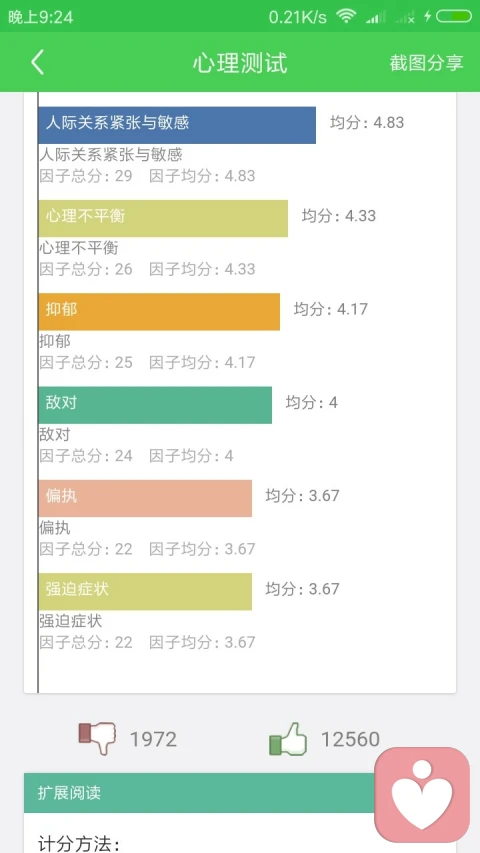Image resolution: width=480 pixels, height=853 pixels.
Task: Select the blue 人际关系紧张与敏感 bar
Action: coord(177,125)
